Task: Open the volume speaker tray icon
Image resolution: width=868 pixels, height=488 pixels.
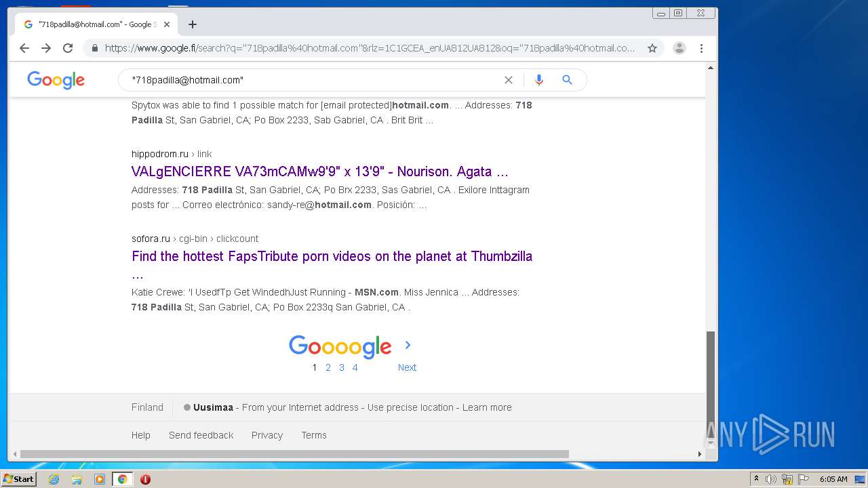Action: tap(771, 479)
